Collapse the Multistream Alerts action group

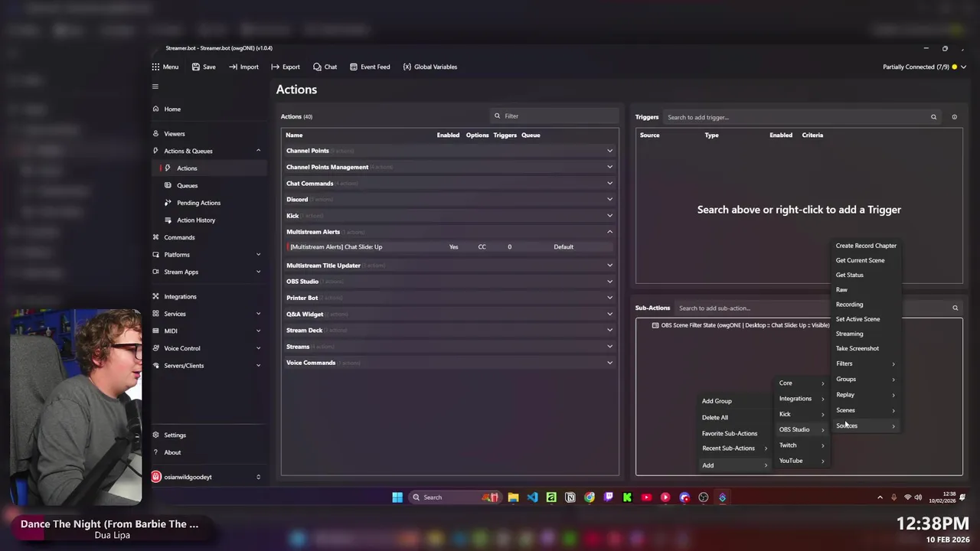click(x=449, y=232)
